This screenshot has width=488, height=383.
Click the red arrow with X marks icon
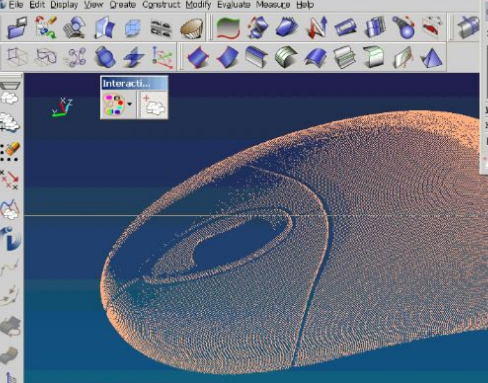click(x=10, y=180)
